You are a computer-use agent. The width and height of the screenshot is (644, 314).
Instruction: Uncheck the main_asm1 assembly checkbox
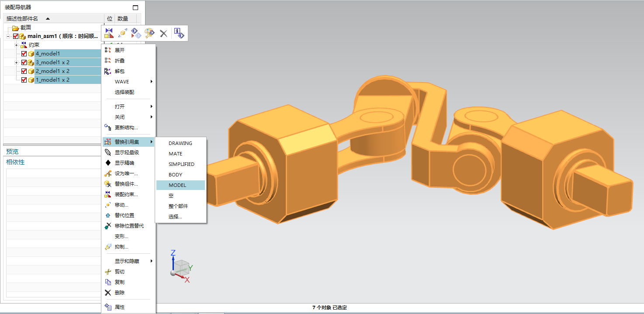pos(16,36)
